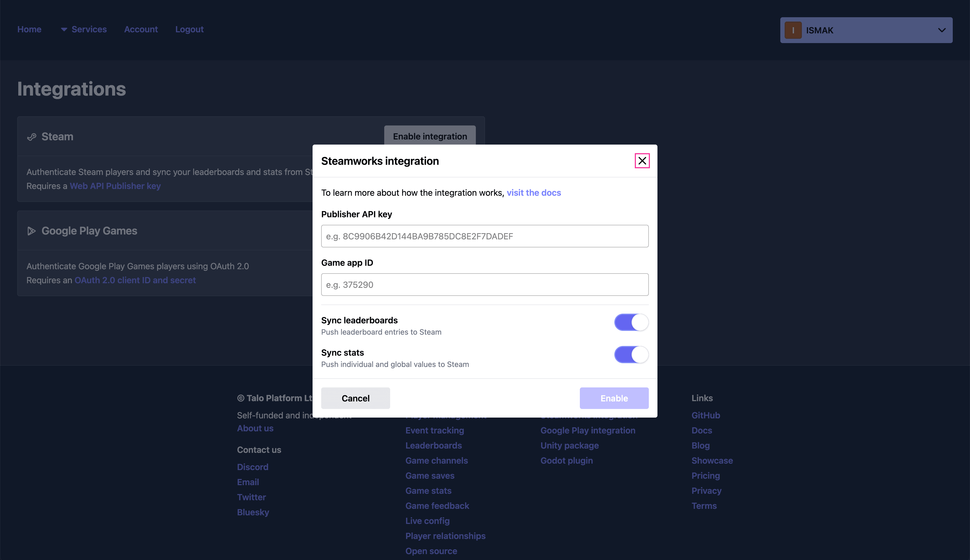Disable the Sync leaderboards toggle
The width and height of the screenshot is (970, 560).
(x=631, y=322)
